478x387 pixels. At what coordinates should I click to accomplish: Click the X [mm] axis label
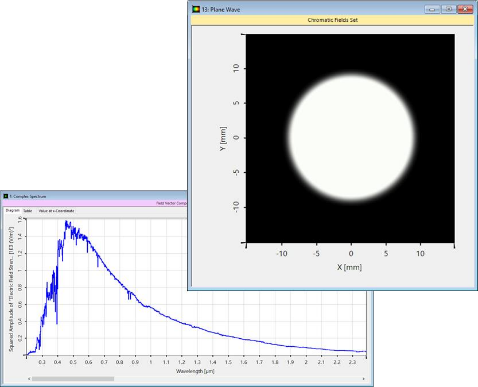pyautogui.click(x=349, y=267)
